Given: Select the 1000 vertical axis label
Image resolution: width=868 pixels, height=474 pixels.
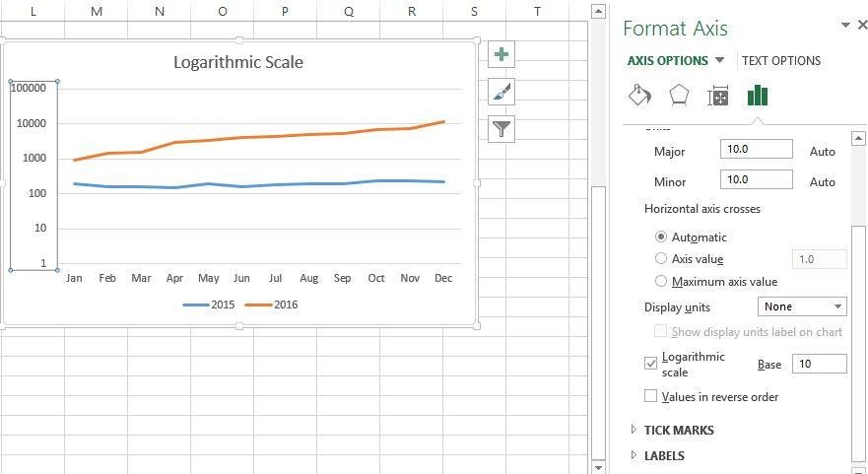Looking at the screenshot, I should (34, 159).
